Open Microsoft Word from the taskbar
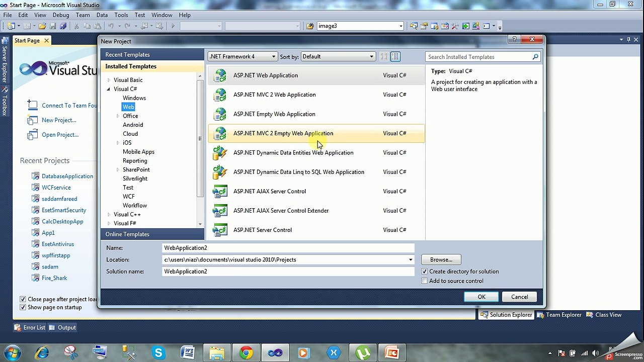Image resolution: width=644 pixels, height=362 pixels. click(188, 352)
